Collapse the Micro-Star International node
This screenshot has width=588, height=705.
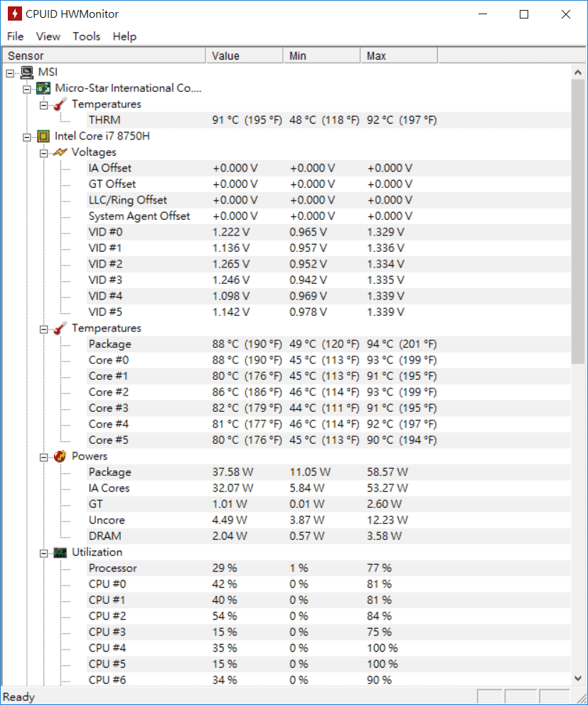pos(27,89)
